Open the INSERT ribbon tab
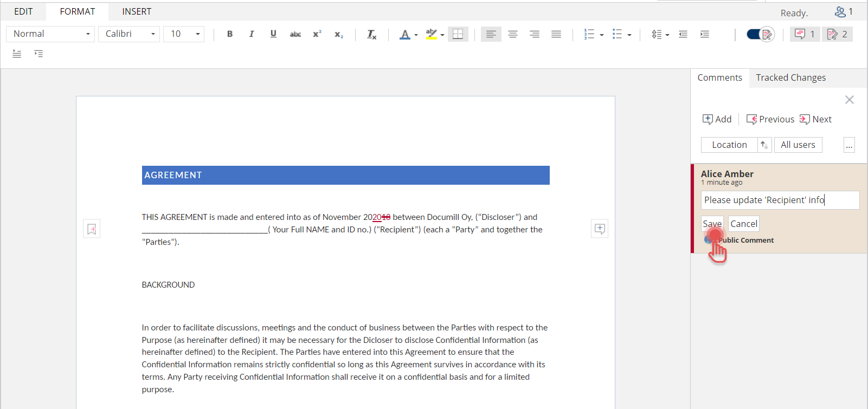Screen dimensions: 868x409 pyautogui.click(x=137, y=11)
